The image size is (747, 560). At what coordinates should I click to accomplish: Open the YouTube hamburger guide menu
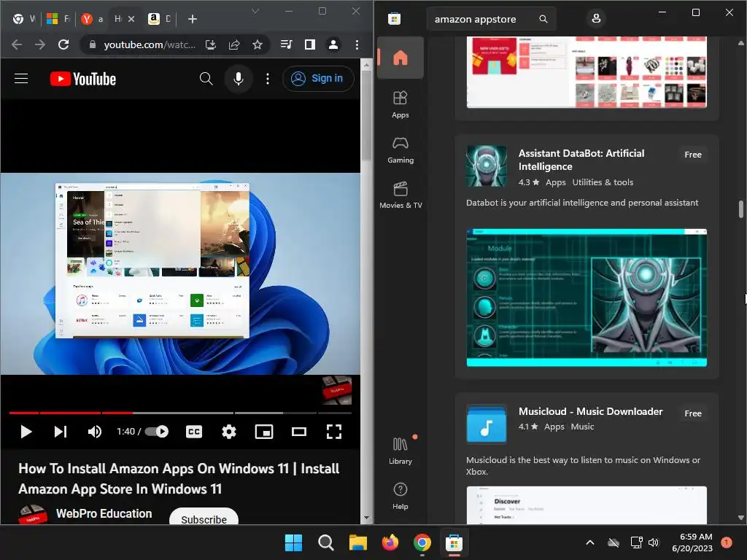click(x=21, y=79)
